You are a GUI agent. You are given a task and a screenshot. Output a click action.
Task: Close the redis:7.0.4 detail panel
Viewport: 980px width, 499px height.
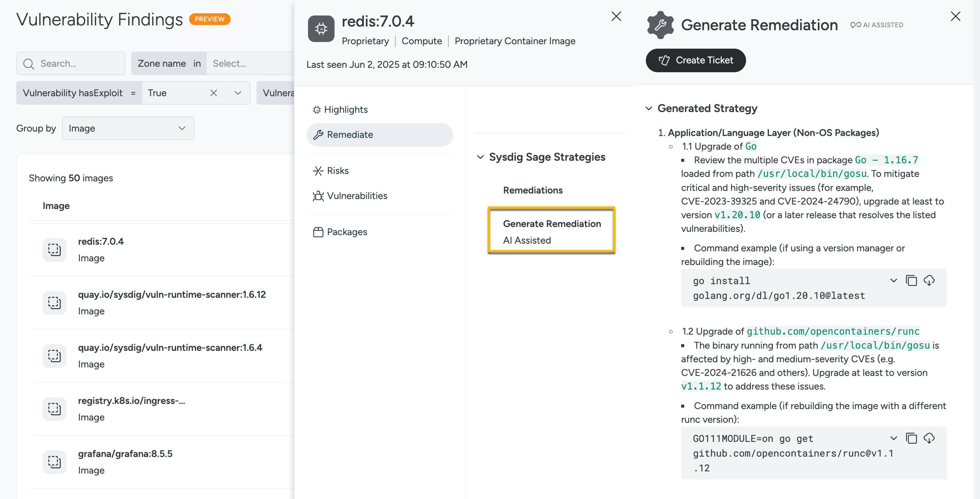point(616,16)
